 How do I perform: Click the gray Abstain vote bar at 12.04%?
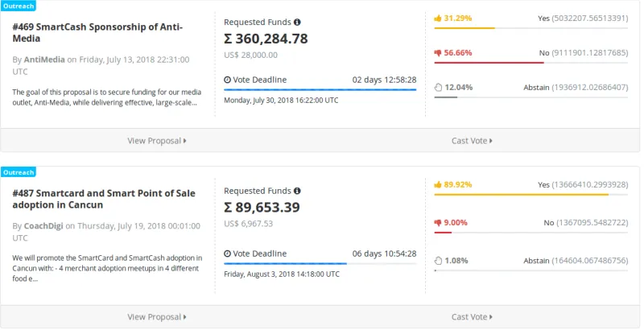[446, 97]
